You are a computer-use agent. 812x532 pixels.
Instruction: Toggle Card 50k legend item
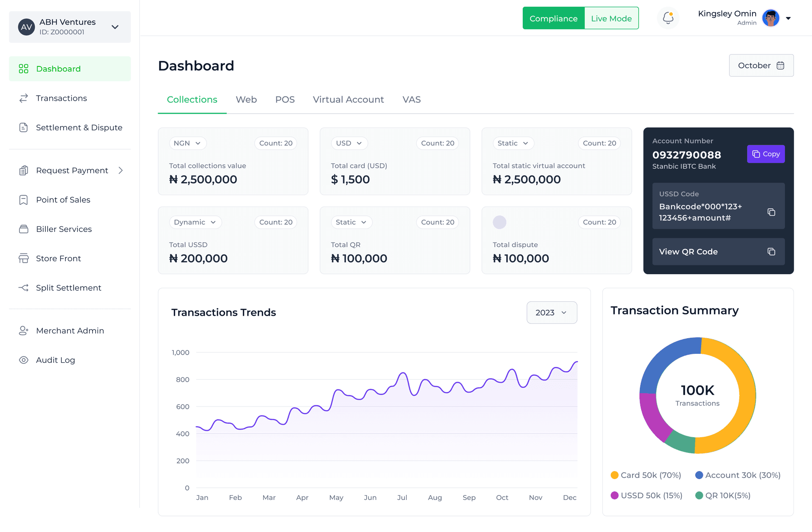tap(646, 475)
